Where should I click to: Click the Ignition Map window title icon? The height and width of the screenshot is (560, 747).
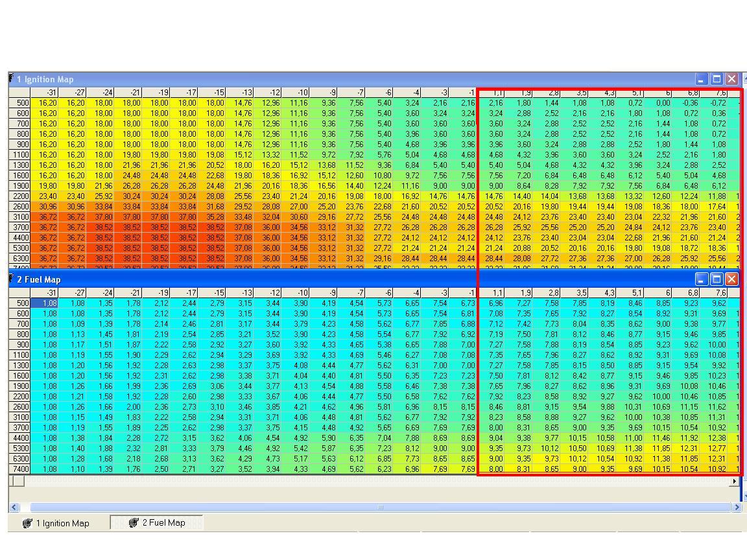(11, 79)
